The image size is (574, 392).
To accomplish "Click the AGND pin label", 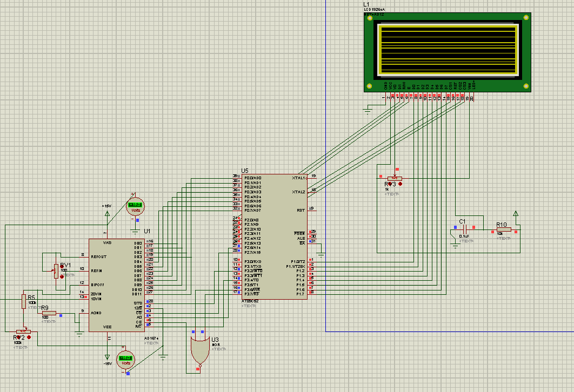I will [x=96, y=313].
